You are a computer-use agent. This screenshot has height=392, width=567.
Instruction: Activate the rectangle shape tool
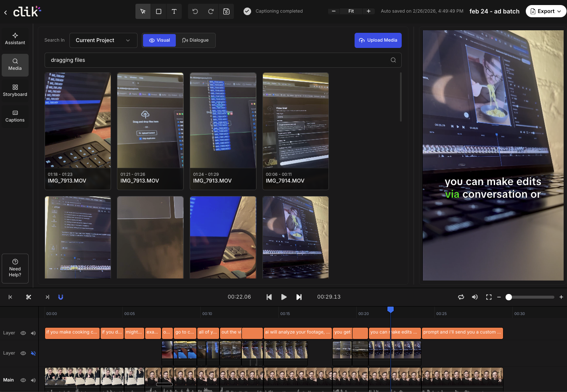tap(159, 11)
